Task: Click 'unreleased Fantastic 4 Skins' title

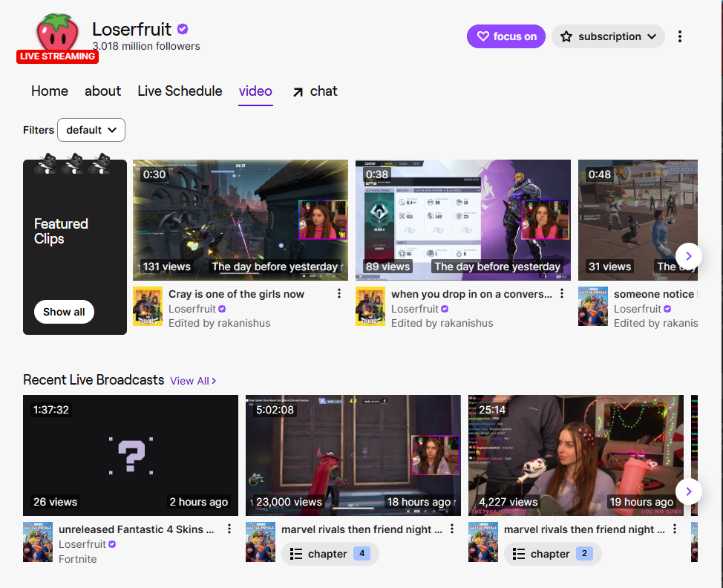Action: pos(136,529)
